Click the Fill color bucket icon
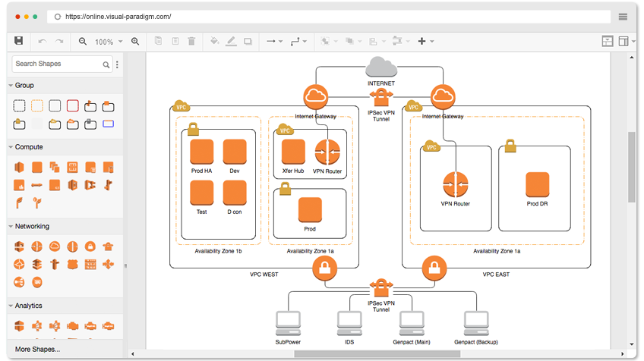Viewport: 644px width, 361px height. (x=214, y=41)
